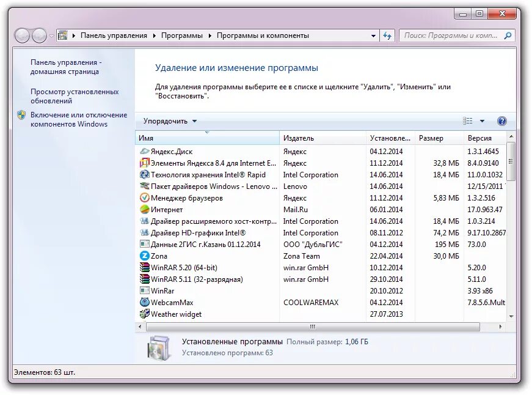Select the Zona Team publisher cell
Screen dimensions: 532x395
click(301, 256)
